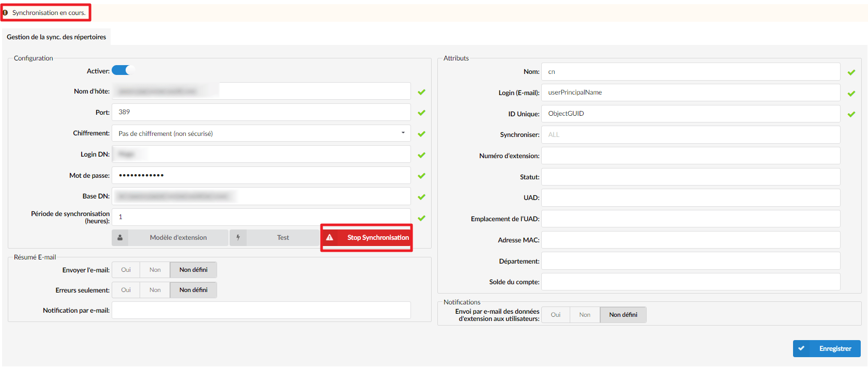Viewport: 868px width, 368px height.
Task: Click the info icon beside Synchronisation en cours
Action: pyautogui.click(x=5, y=12)
